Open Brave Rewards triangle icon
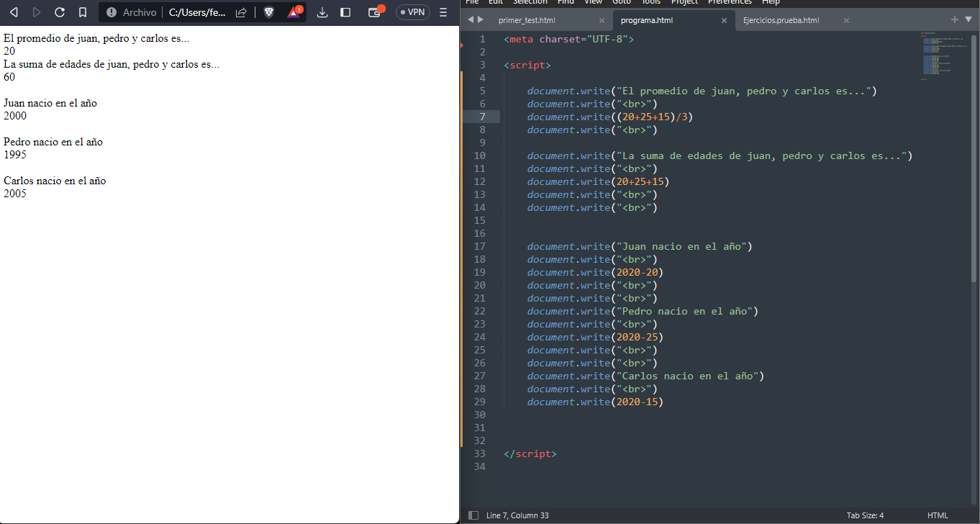This screenshot has width=980, height=524. coord(294,12)
